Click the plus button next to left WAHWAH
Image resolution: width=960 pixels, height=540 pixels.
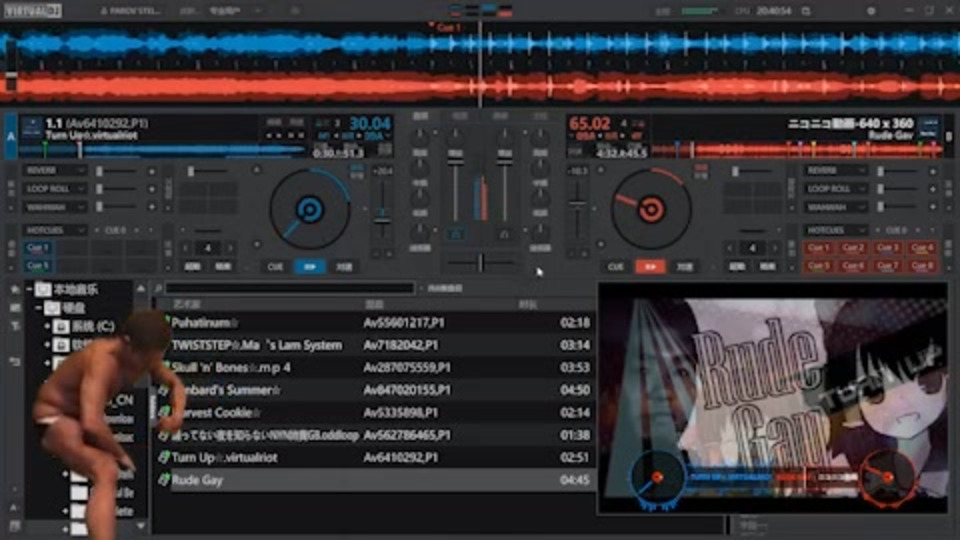coord(151,208)
